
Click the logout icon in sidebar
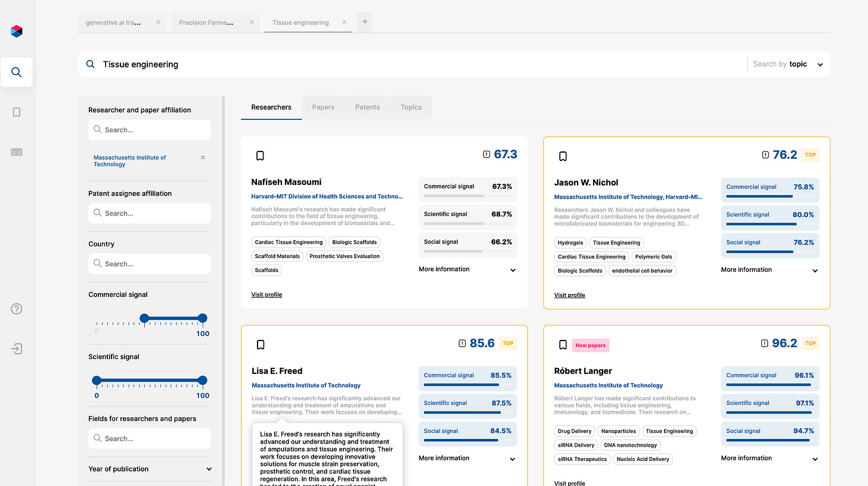click(x=17, y=349)
